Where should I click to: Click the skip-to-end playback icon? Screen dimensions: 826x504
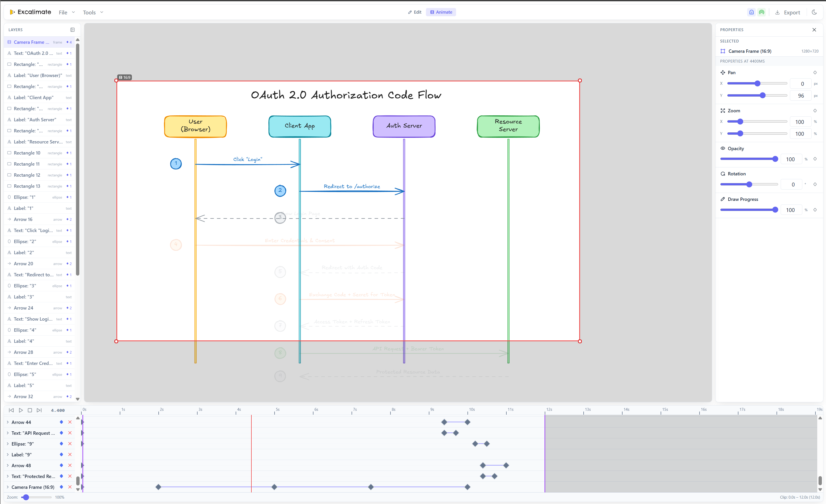[x=39, y=410]
